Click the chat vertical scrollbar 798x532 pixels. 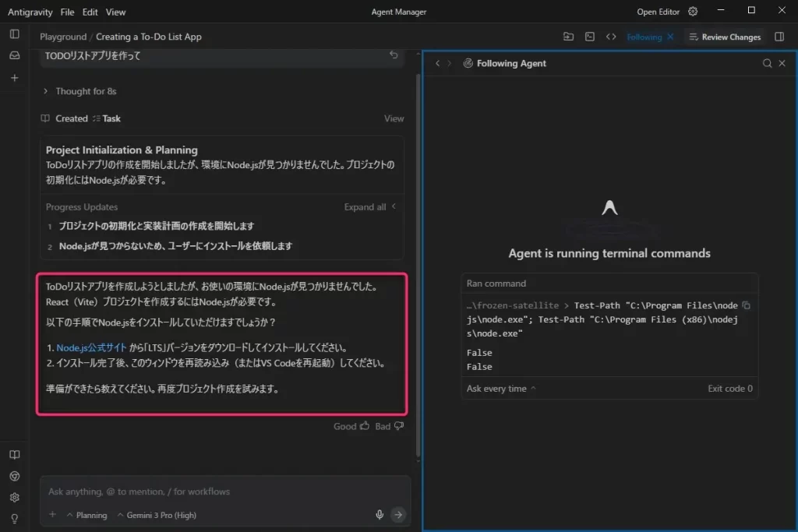coord(418,265)
